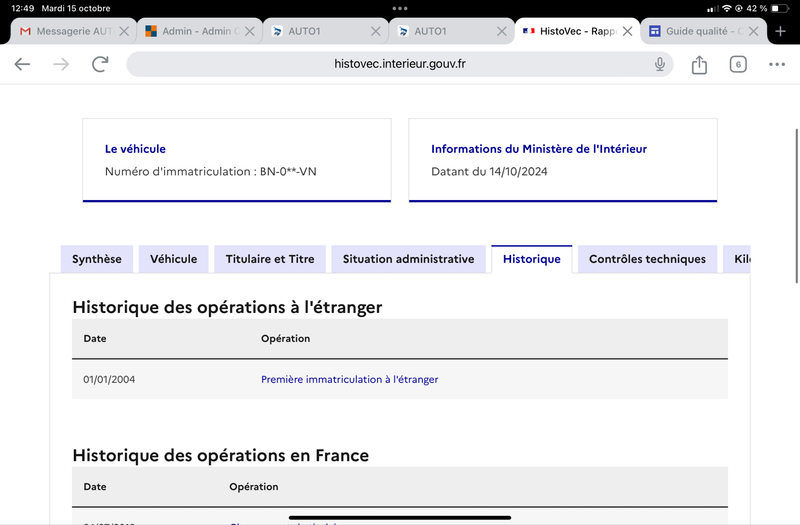Open the browser three-dots menu
The image size is (800, 525).
pyautogui.click(x=777, y=64)
